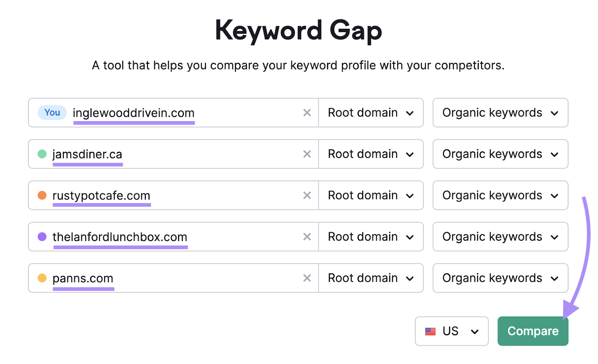Viewport: 598px width, 364px height.
Task: Remove jamsdiner.ca from the competitor list
Action: pos(307,154)
